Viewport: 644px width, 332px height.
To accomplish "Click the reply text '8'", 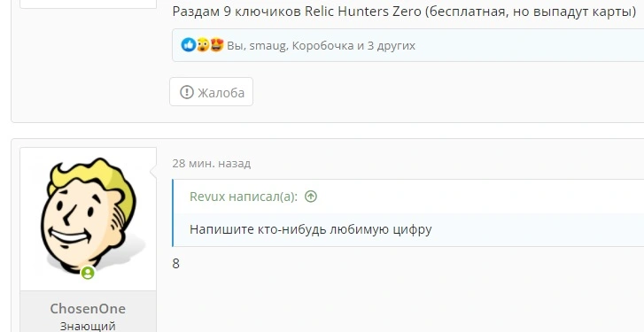I will pos(175,264).
